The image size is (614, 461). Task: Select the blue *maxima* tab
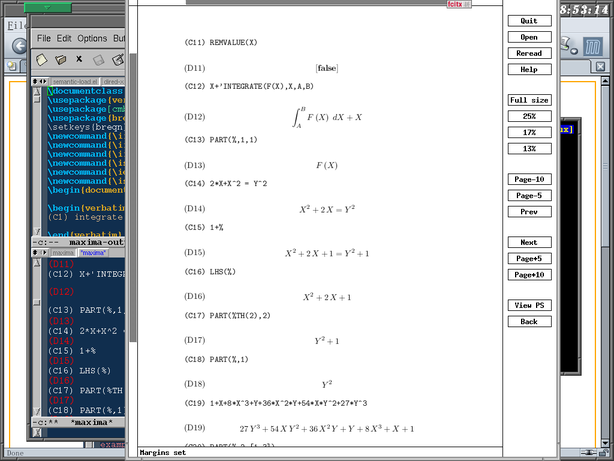(x=93, y=253)
